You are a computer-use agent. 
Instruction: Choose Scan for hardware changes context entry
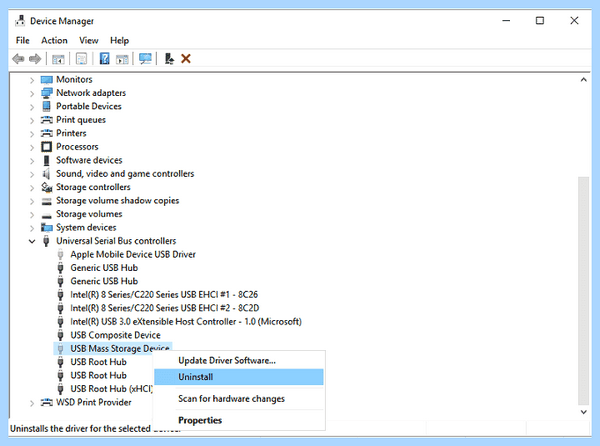pyautogui.click(x=239, y=399)
